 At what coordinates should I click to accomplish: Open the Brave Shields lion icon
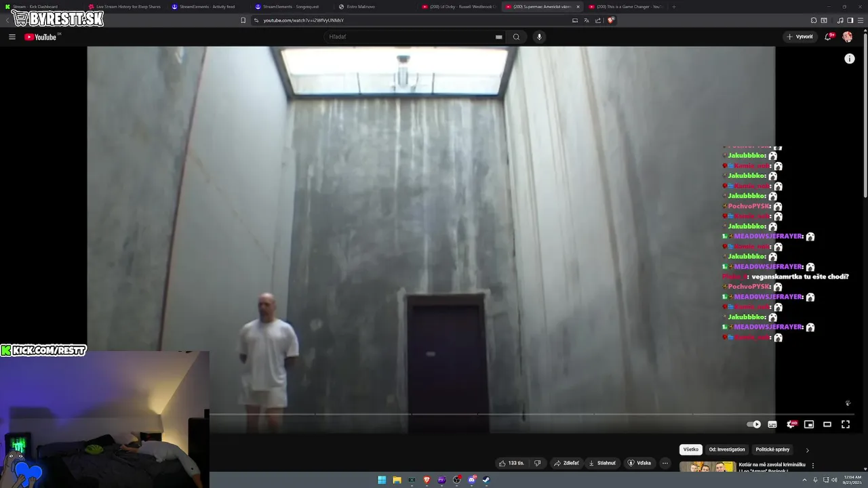611,20
